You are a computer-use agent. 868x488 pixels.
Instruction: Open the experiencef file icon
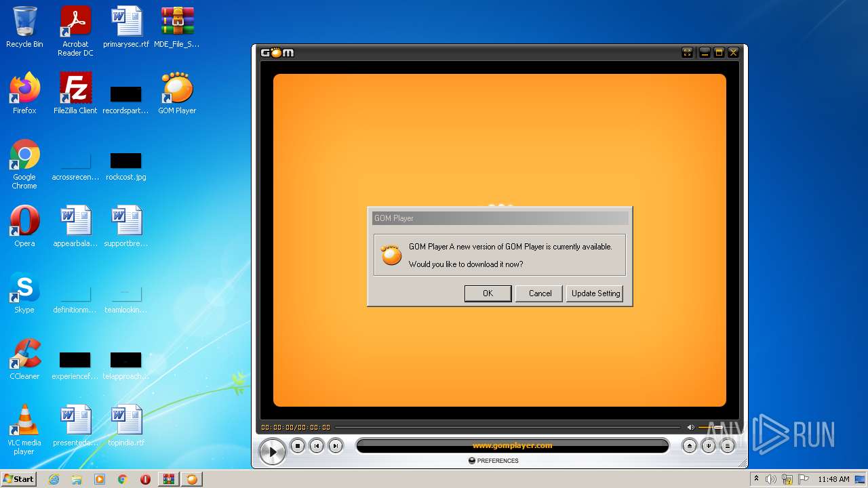point(75,366)
